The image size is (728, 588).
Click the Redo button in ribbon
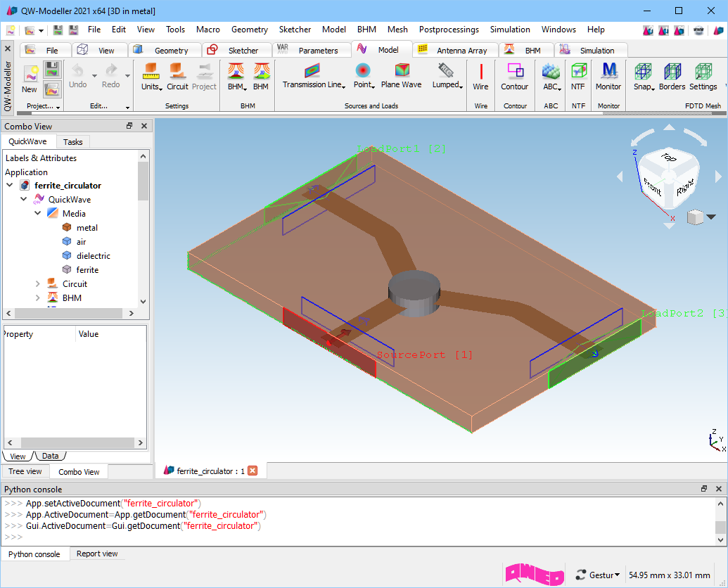point(110,76)
